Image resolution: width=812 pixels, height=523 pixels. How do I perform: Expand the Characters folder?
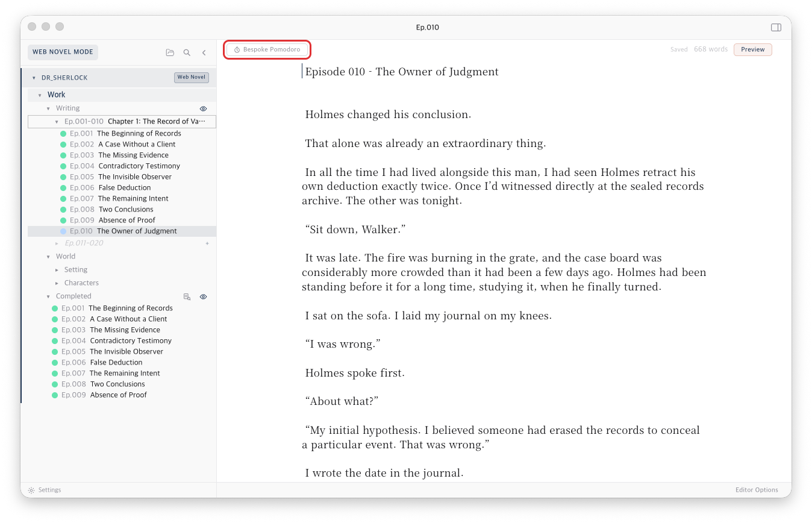(x=57, y=283)
